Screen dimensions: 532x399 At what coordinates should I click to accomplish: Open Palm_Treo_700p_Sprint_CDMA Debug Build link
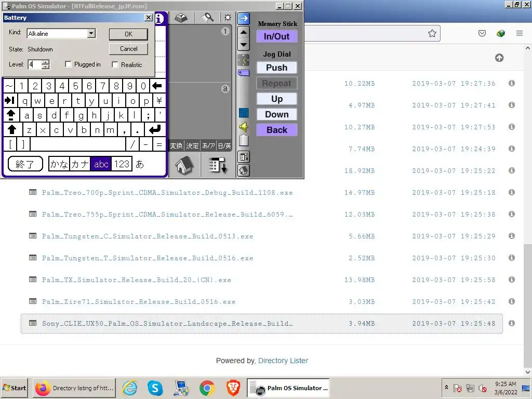(x=167, y=192)
